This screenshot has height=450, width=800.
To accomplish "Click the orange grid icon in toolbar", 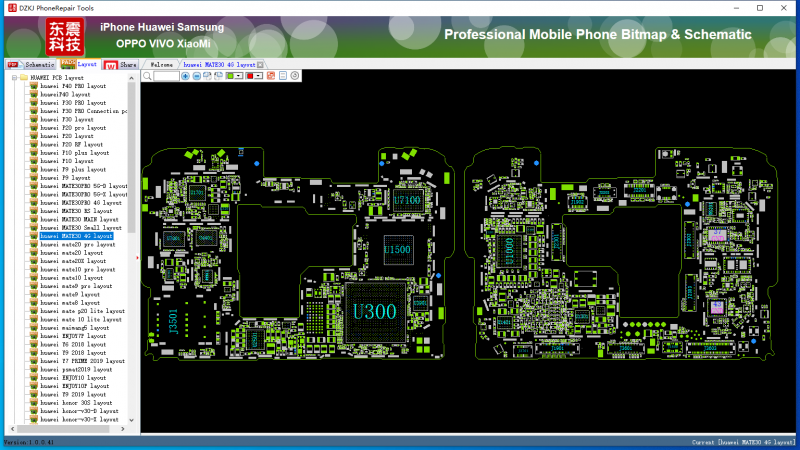I will [x=271, y=76].
